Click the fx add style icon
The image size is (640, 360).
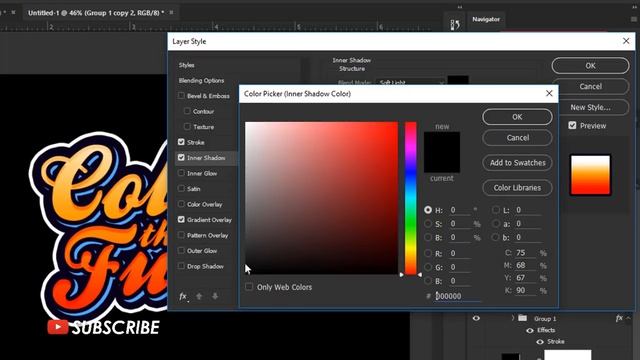pos(183,296)
